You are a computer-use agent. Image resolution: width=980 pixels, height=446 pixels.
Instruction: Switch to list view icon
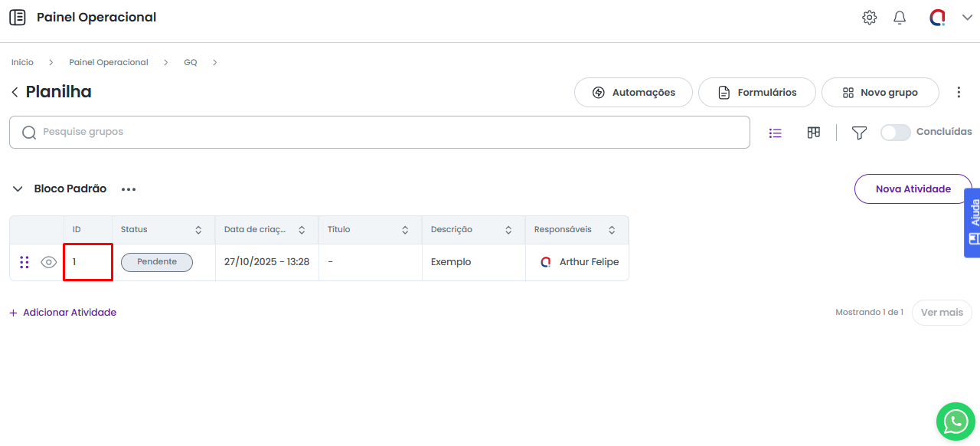(x=775, y=133)
